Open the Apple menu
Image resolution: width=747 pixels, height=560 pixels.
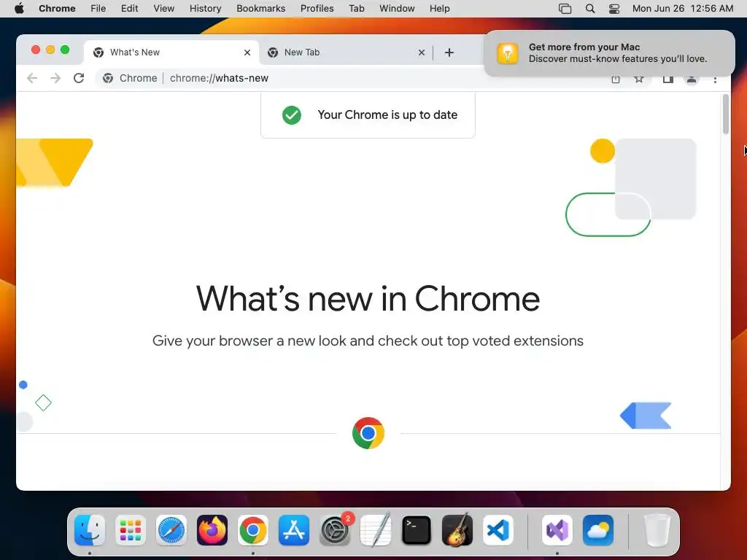click(19, 8)
